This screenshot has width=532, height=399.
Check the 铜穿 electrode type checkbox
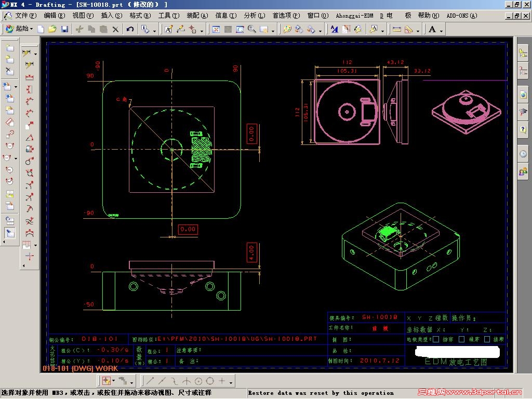coord(436,339)
